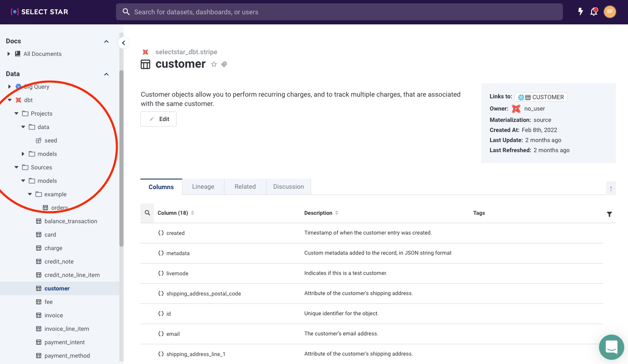
Task: Open the Discussion tab
Action: click(288, 187)
